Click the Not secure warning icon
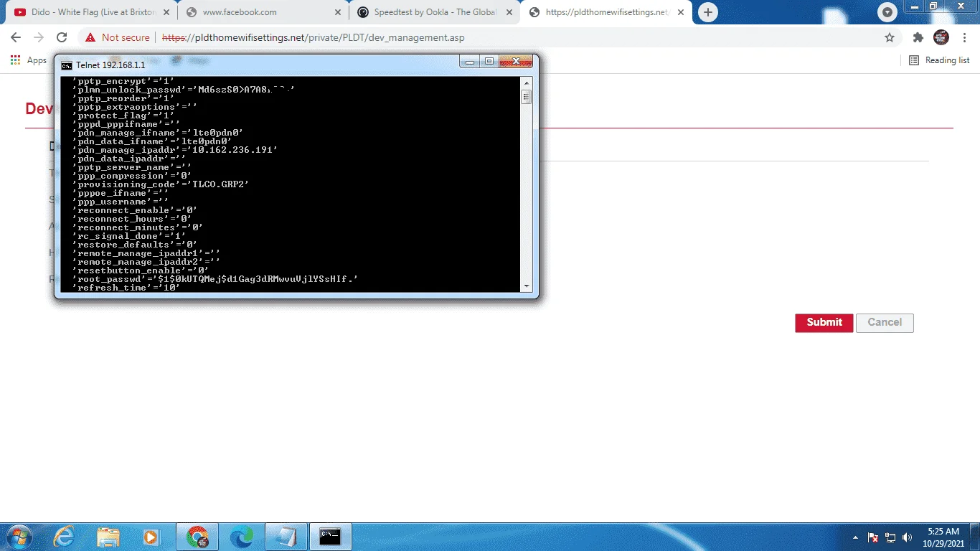This screenshot has width=980, height=551. coord(90,37)
